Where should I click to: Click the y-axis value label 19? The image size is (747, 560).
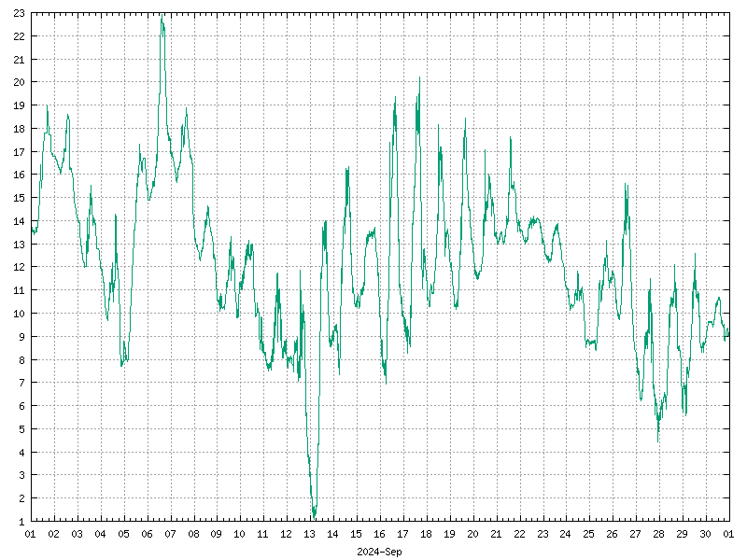coord(19,105)
